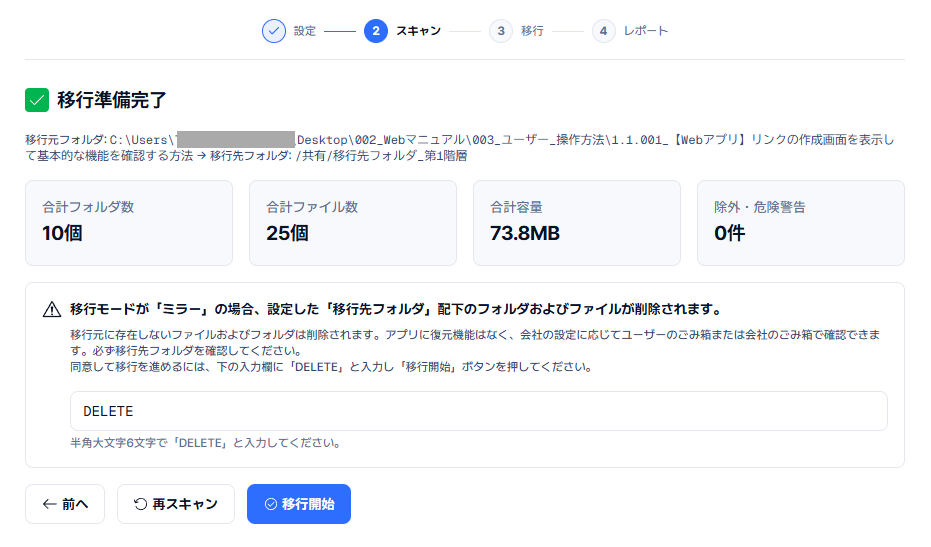The image size is (931, 547).
Task: Click the 設定 step label
Action: (305, 31)
